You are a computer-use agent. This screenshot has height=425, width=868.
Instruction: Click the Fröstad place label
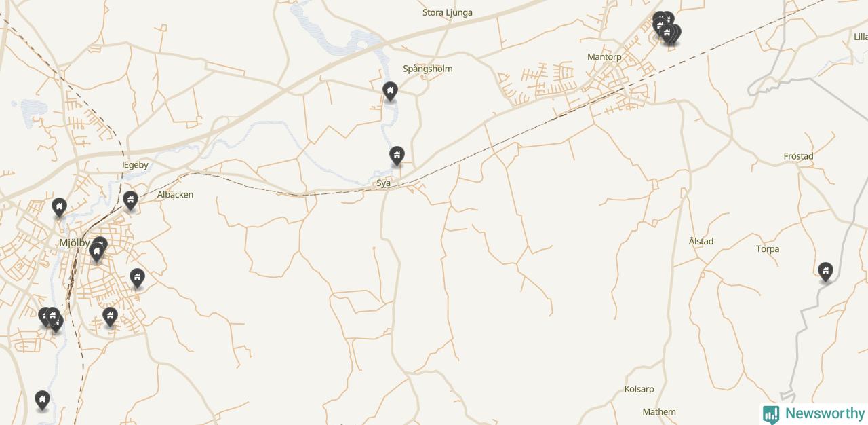[798, 156]
